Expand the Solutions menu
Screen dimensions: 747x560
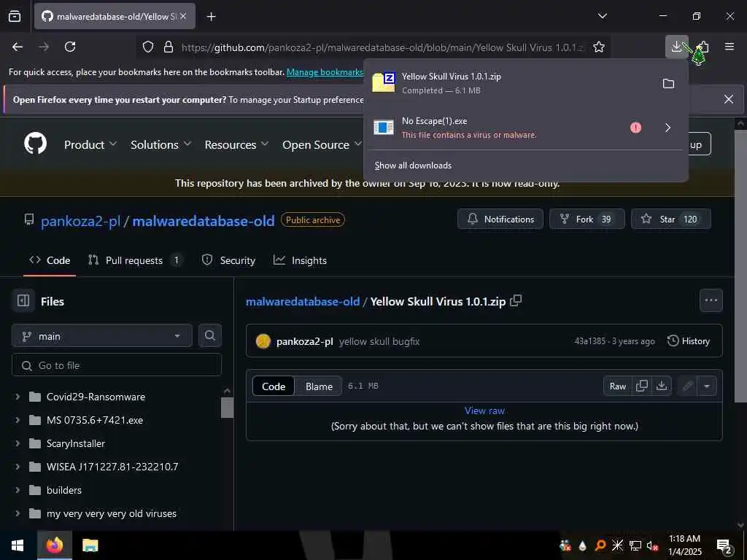160,145
